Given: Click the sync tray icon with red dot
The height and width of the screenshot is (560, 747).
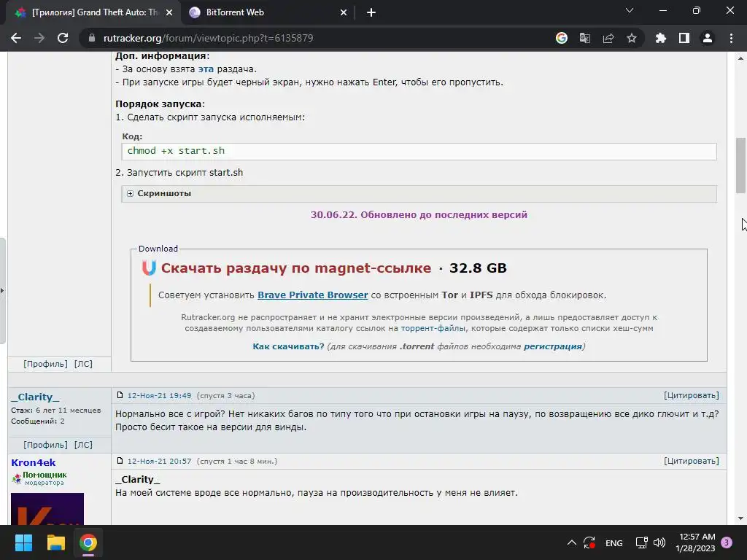Looking at the screenshot, I should pos(589,542).
